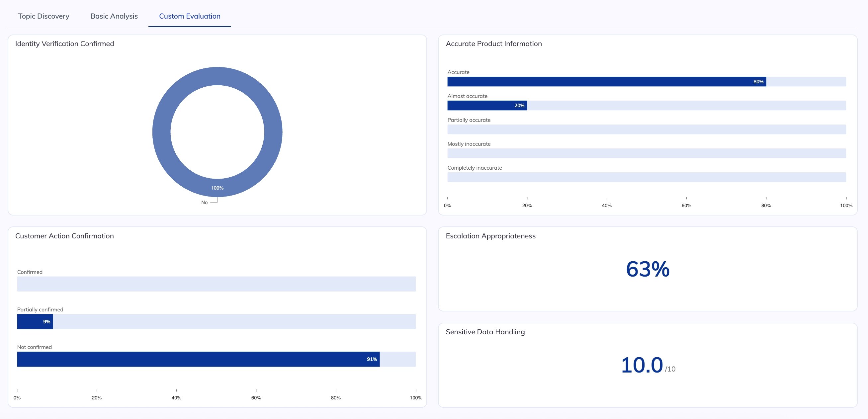Open the Basic Analysis tab

114,16
